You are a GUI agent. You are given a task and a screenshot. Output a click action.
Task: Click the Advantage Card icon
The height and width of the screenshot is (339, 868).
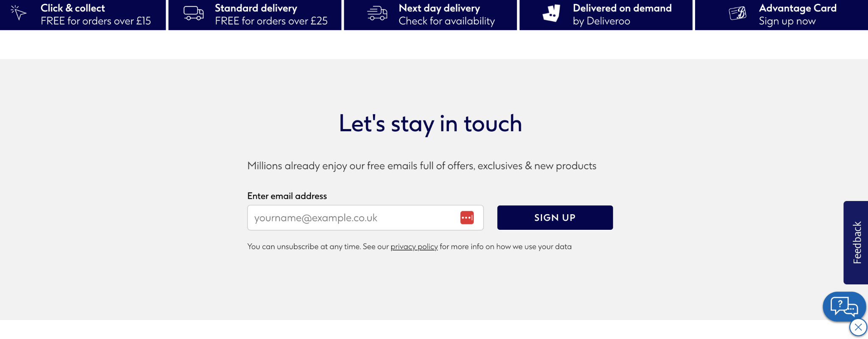737,13
